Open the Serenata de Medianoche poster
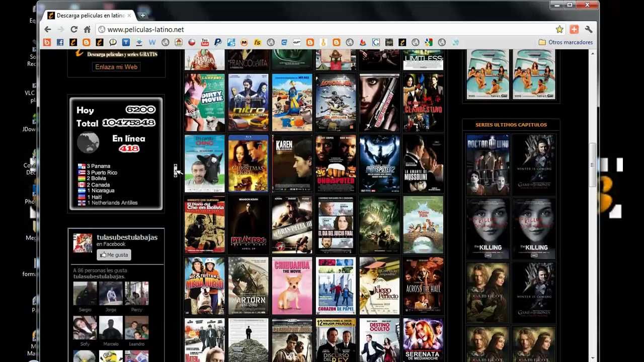Viewport: 644px width, 362px height. coord(423,340)
